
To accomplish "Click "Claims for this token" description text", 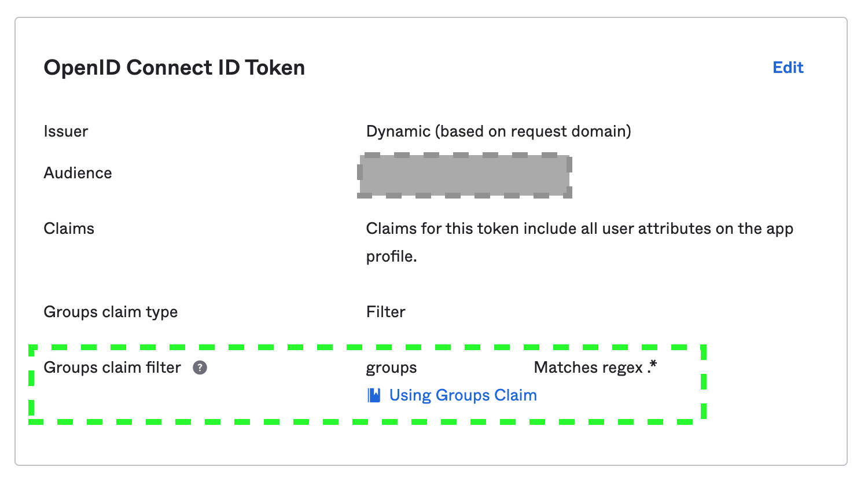I will [443, 229].
